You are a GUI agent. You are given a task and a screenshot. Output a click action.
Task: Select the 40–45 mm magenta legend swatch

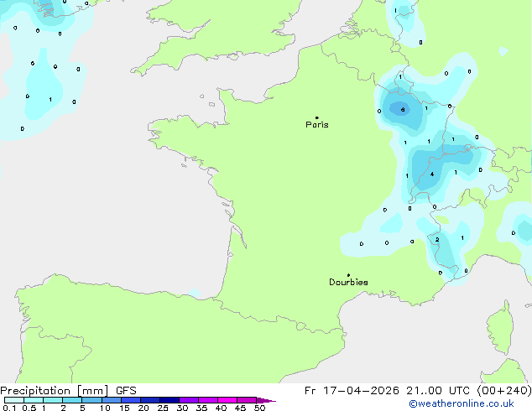click(x=227, y=400)
